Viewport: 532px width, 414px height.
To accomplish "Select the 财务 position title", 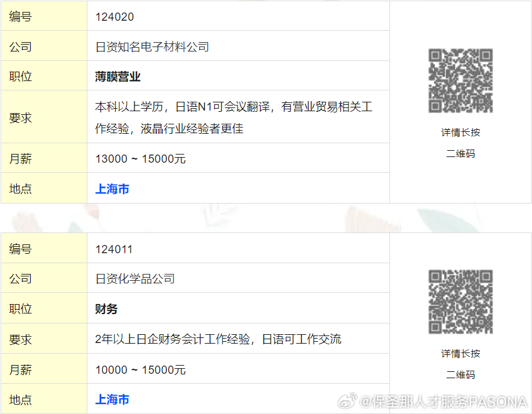I will point(107,308).
